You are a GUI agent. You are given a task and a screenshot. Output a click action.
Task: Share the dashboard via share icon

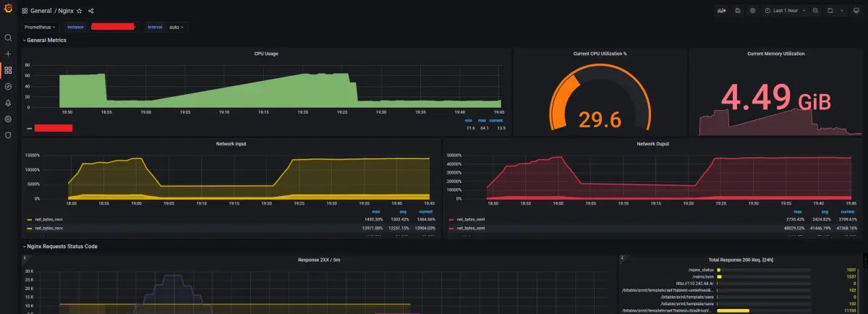click(x=90, y=11)
